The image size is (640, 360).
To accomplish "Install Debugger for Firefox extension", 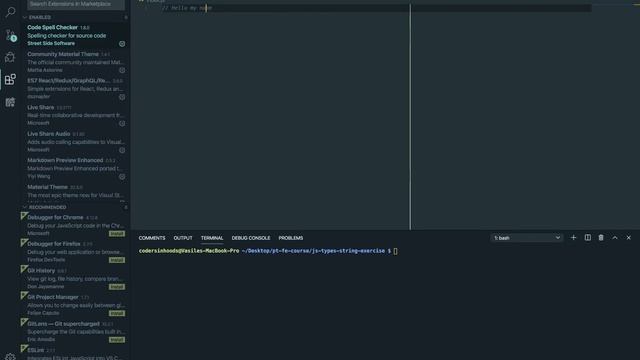I will 117,260.
